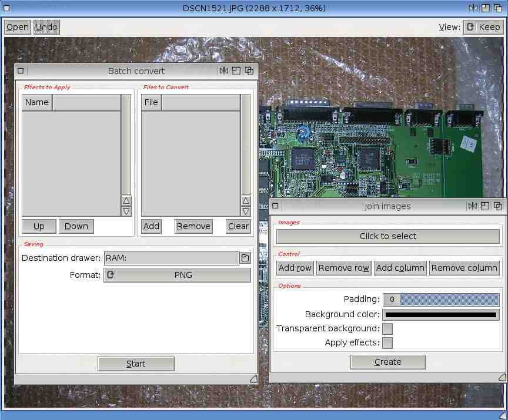508x420 pixels.
Task: Toggle the Apply effects checkbox
Action: pos(387,343)
